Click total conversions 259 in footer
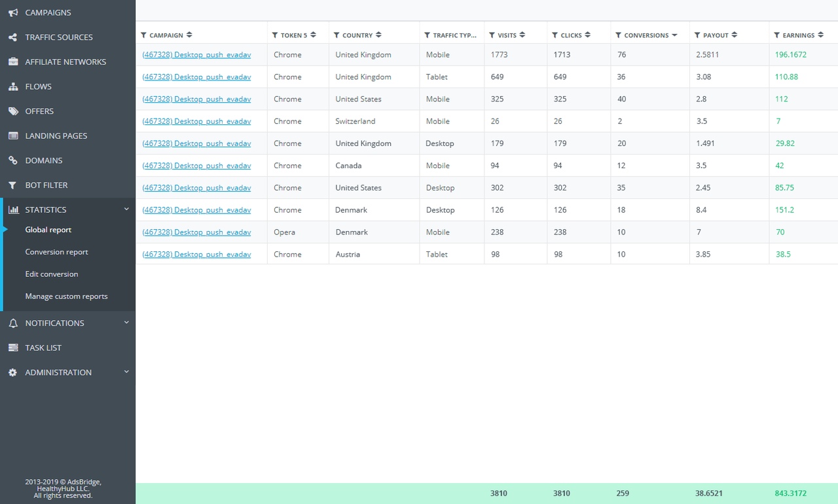Viewport: 838px width, 504px height. click(x=623, y=494)
